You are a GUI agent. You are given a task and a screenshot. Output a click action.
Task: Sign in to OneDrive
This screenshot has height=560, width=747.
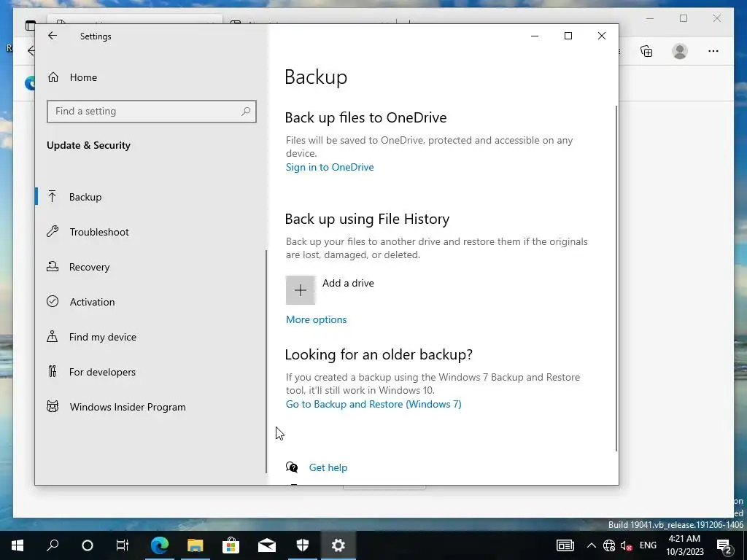click(x=330, y=167)
